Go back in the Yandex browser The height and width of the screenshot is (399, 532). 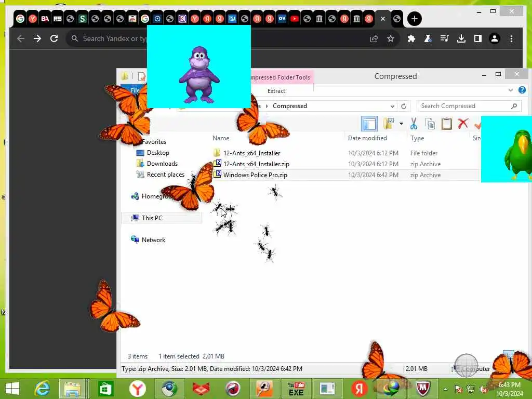(x=21, y=38)
